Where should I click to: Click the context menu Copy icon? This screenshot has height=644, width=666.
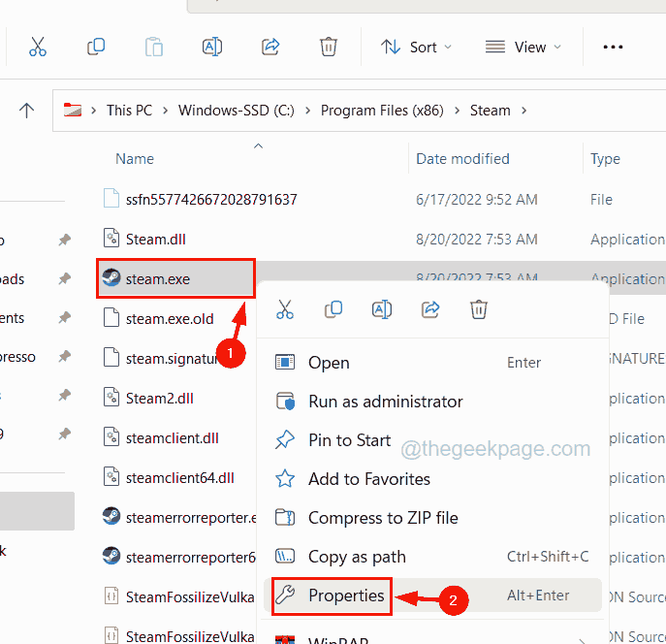click(333, 309)
